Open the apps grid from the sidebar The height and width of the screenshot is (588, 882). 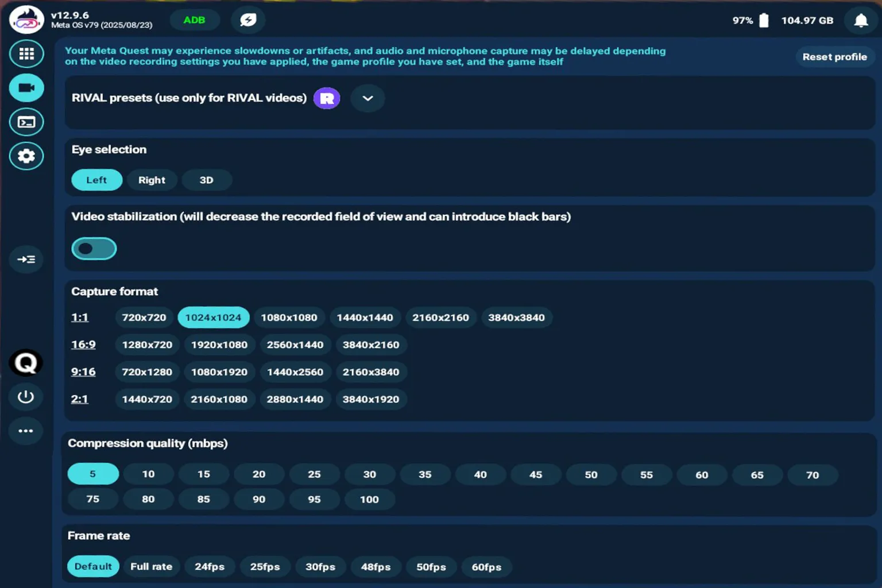26,53
